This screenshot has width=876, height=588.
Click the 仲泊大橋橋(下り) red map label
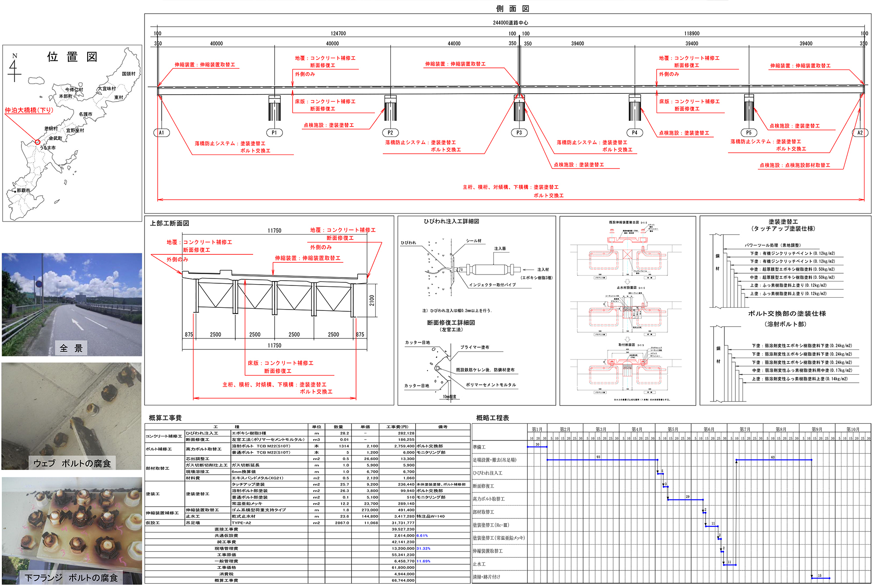tap(29, 110)
